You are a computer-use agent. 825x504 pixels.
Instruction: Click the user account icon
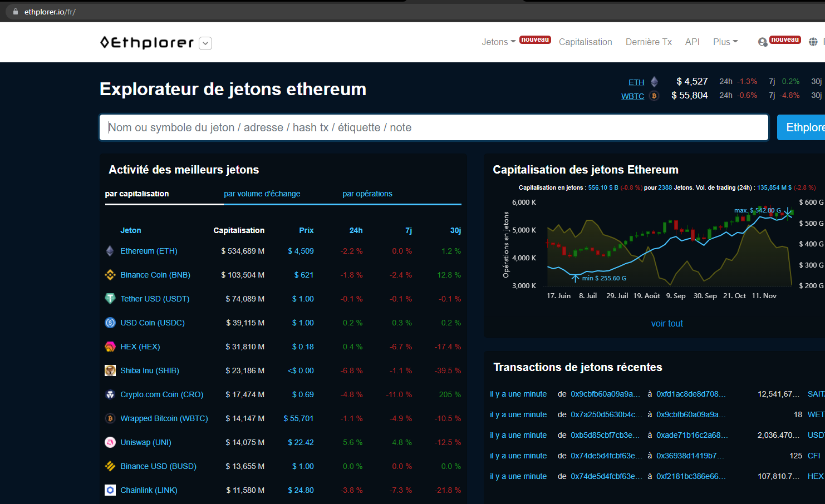[763, 42]
